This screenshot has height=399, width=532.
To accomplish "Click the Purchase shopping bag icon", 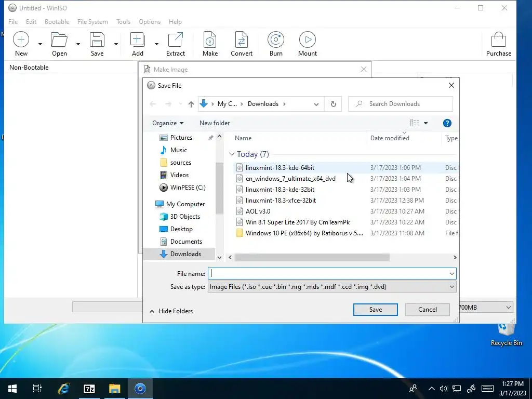I will 498,39.
